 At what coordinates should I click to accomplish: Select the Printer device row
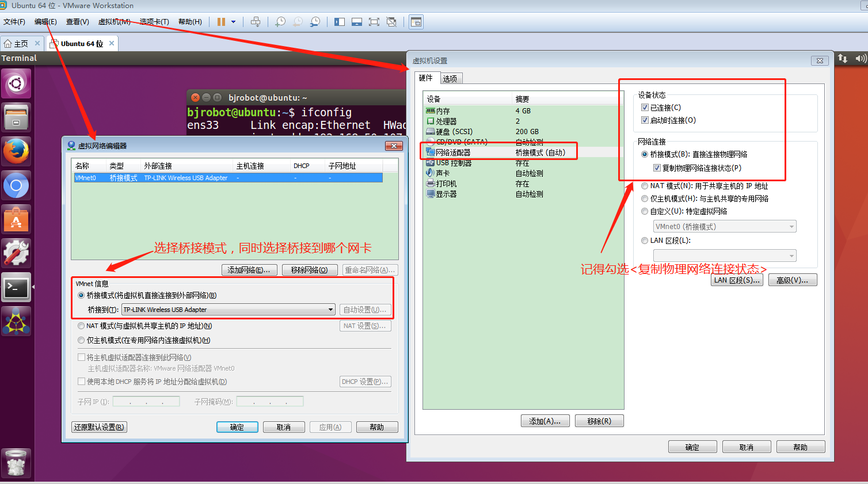(x=523, y=184)
